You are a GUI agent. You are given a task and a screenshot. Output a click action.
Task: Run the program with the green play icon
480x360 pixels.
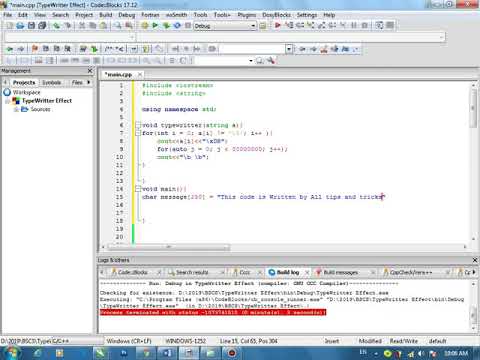pyautogui.click(x=155, y=25)
